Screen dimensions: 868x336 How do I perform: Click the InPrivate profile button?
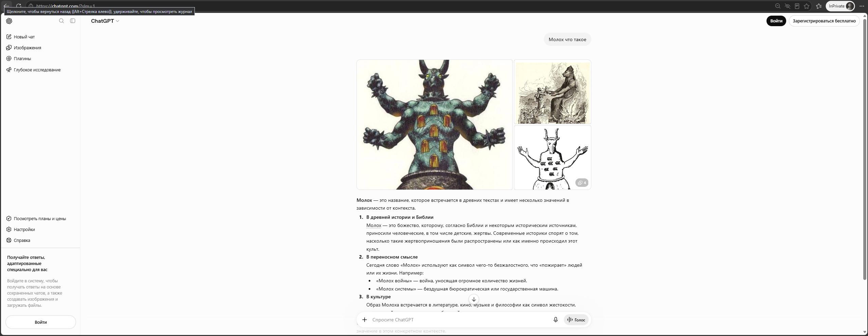(840, 6)
